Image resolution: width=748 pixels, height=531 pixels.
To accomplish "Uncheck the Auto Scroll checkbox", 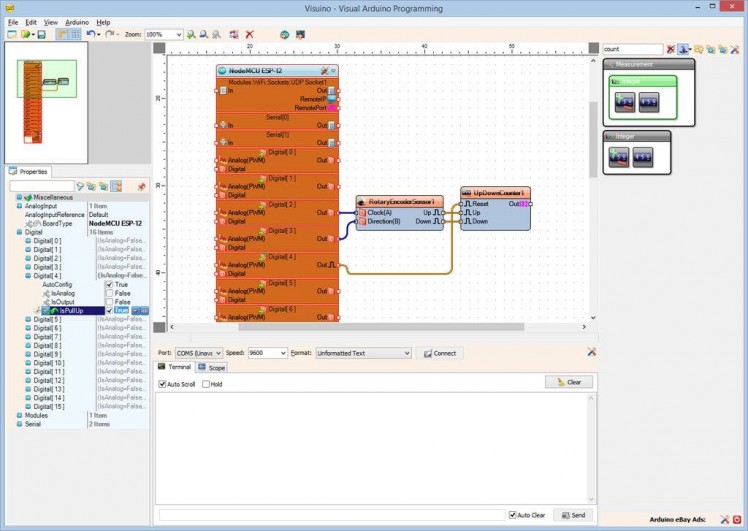I will tap(163, 384).
